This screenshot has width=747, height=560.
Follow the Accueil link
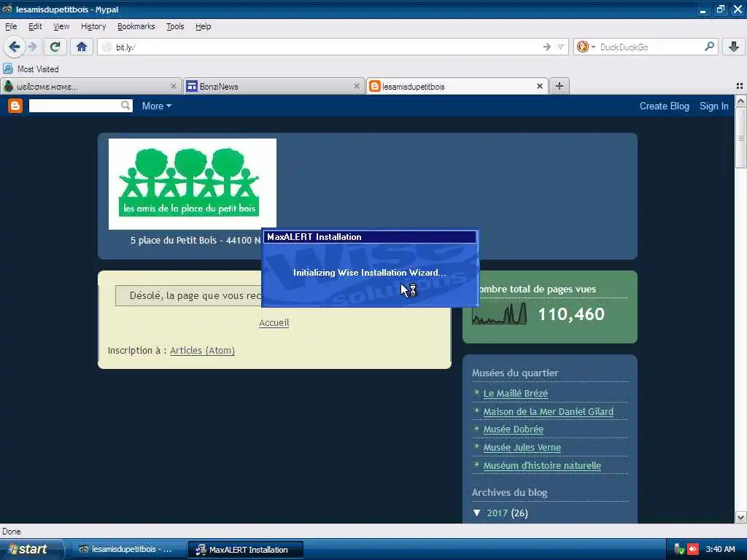pos(274,323)
